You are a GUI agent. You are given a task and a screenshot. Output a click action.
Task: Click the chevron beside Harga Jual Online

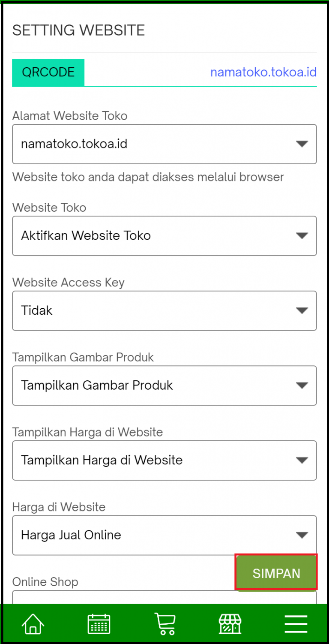302,535
